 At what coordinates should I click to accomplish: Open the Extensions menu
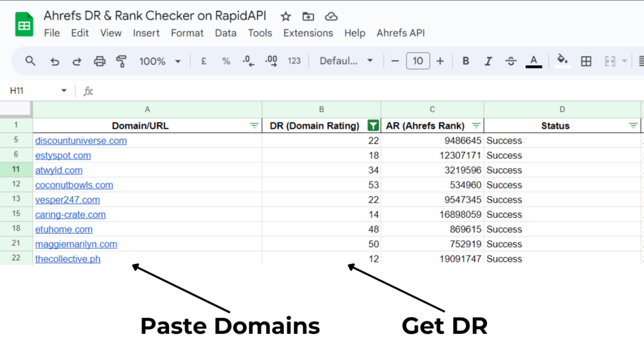pos(308,33)
